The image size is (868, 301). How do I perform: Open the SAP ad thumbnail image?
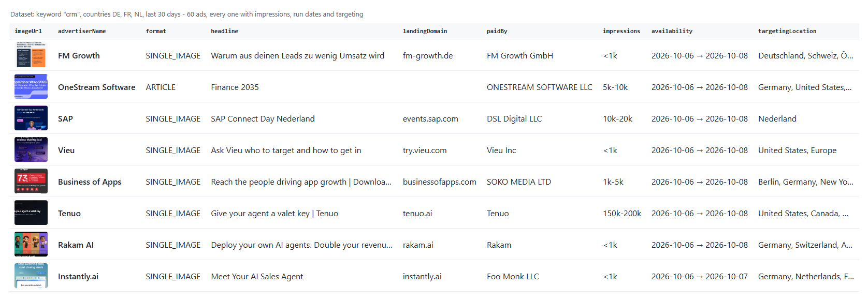tap(31, 118)
